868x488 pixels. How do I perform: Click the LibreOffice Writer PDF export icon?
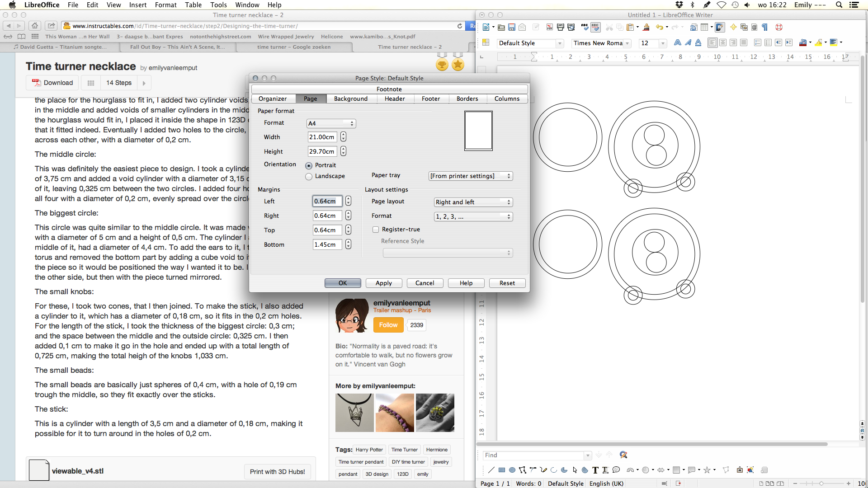pos(549,28)
